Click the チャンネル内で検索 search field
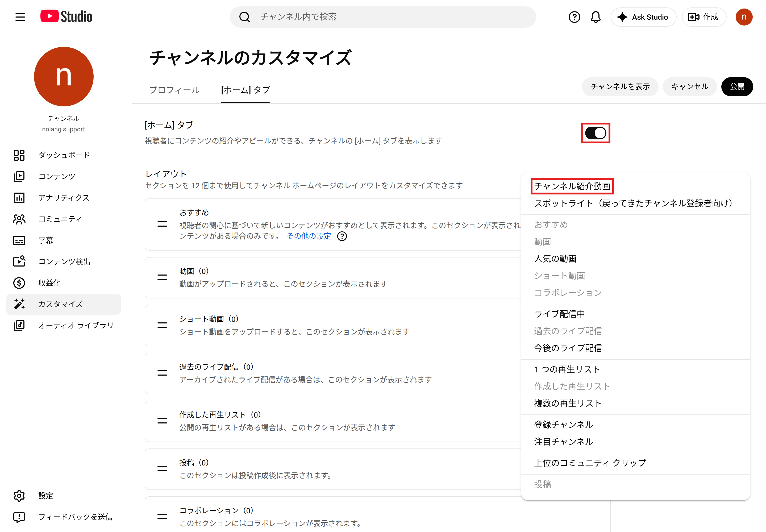This screenshot has height=532, width=766. 383,17
